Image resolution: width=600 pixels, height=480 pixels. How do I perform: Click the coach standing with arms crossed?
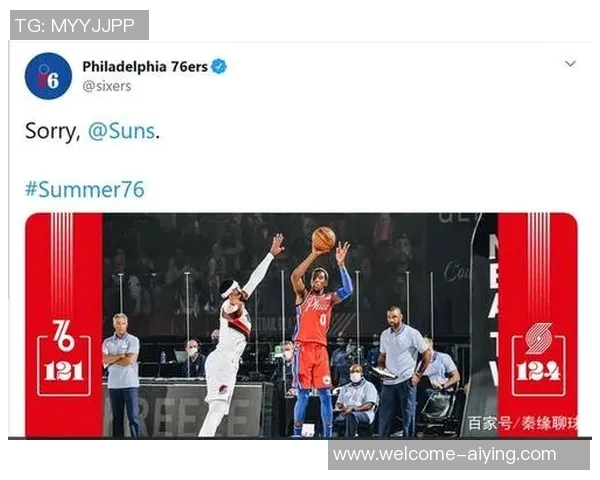click(122, 375)
